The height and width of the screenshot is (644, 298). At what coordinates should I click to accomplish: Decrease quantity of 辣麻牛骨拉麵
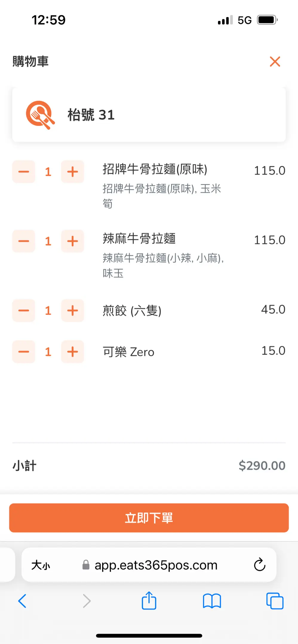point(24,241)
